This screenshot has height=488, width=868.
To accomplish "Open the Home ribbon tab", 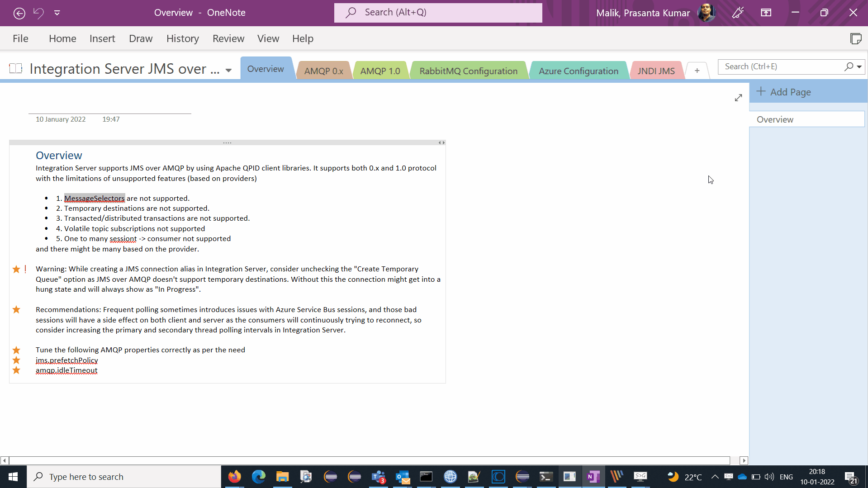I will tap(62, 38).
